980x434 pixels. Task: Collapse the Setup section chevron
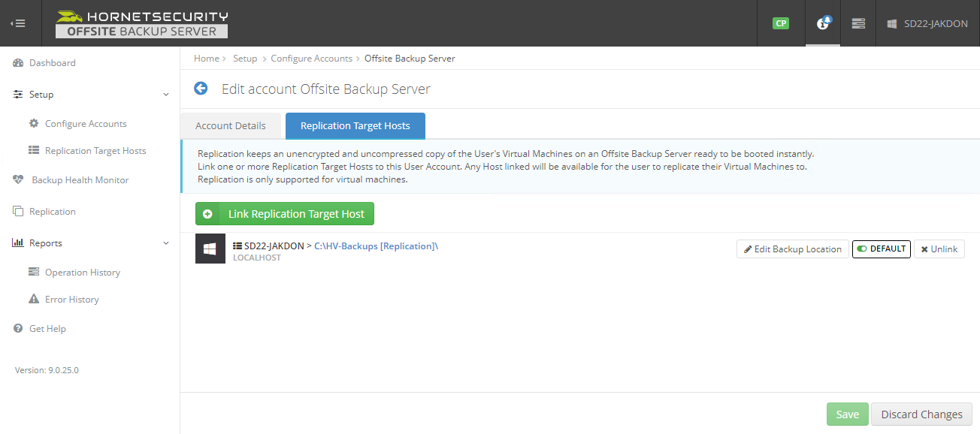tap(166, 95)
